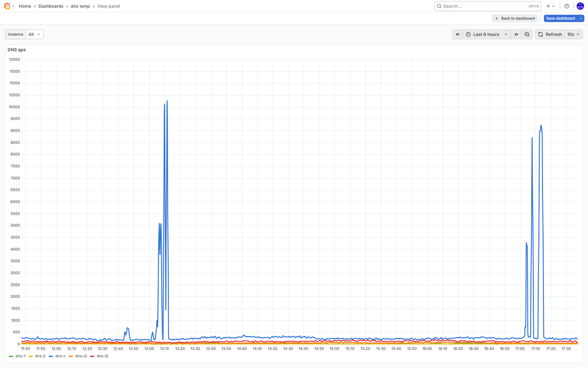Viewport: 588px width, 368px height.
Task: Click the Refresh button
Action: tap(550, 34)
